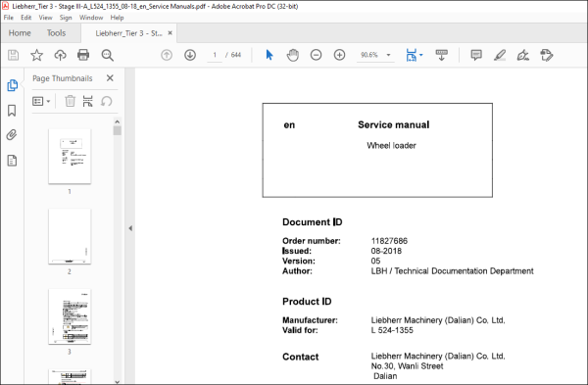Add a star bookmark to the file

[x=37, y=55]
